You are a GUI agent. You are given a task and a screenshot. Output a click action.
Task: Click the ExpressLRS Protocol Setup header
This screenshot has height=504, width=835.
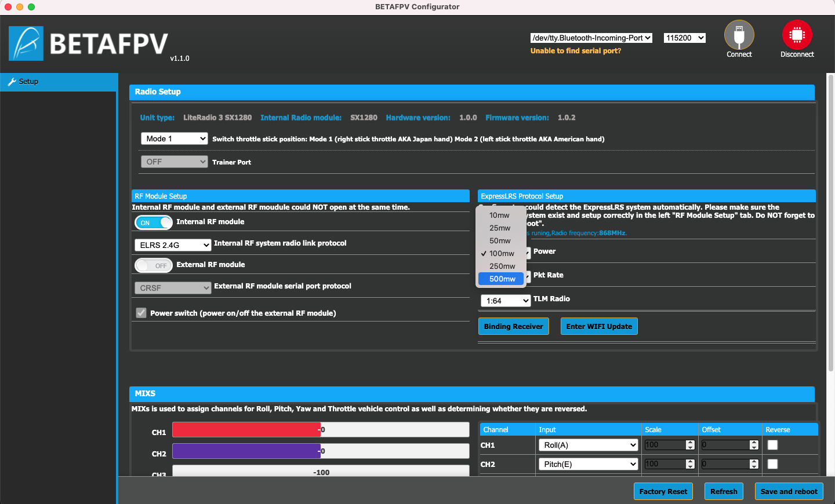647,196
